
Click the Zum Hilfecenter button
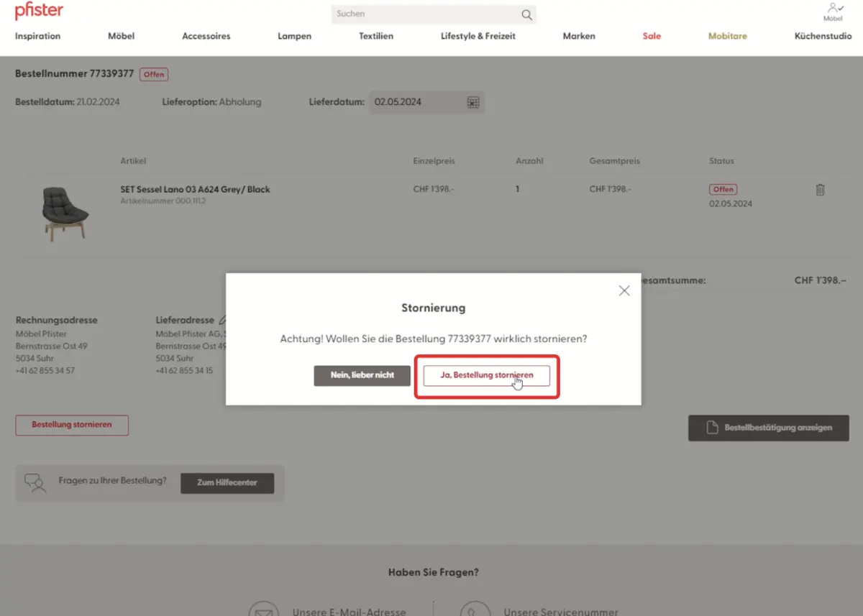coord(227,482)
